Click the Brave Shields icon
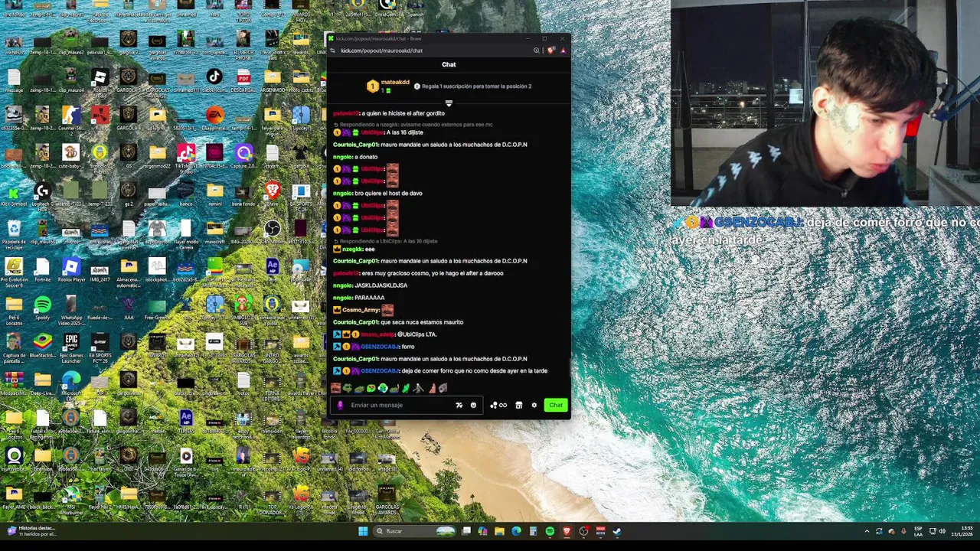 (550, 51)
